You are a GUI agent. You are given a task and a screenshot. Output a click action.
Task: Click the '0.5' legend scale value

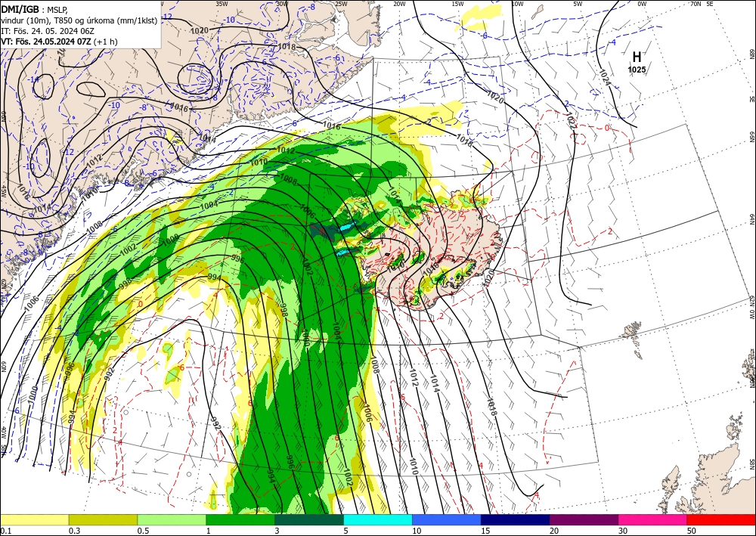click(x=143, y=531)
